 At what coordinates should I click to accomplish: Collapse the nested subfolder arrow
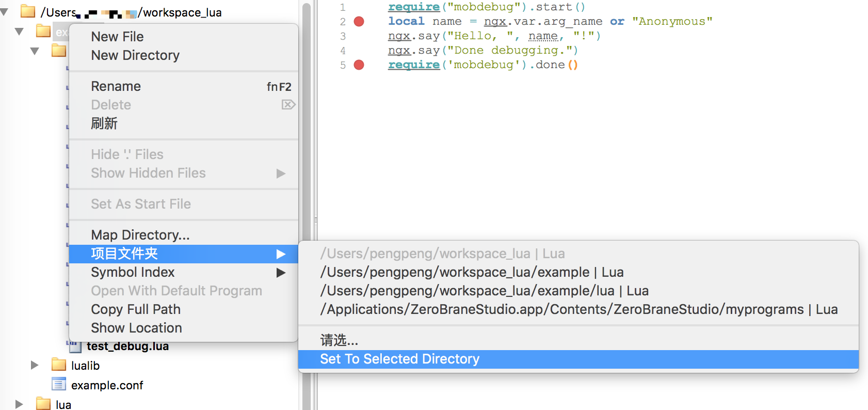pyautogui.click(x=35, y=51)
